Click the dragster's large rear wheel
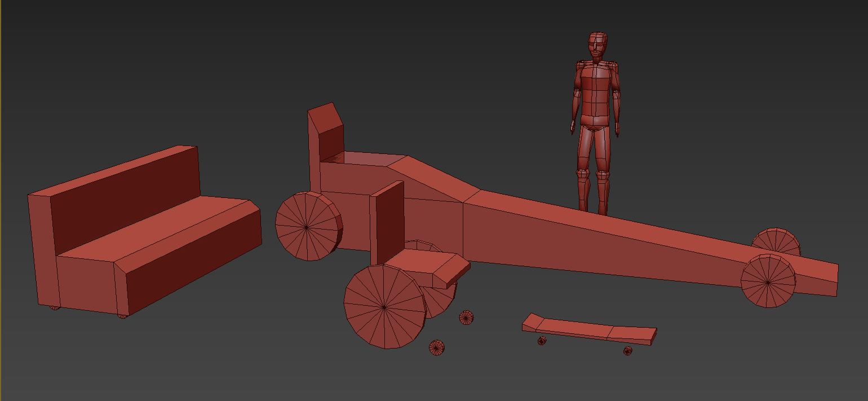 coord(307,227)
